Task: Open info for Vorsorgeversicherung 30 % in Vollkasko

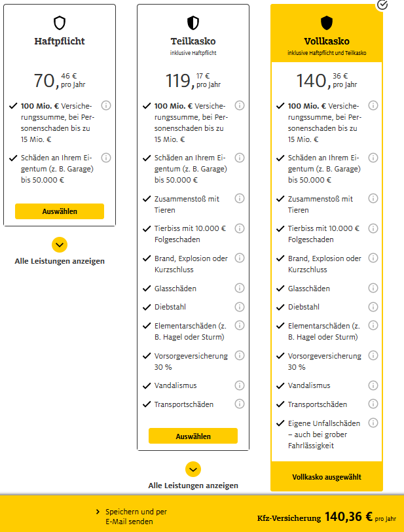Action: [x=373, y=355]
